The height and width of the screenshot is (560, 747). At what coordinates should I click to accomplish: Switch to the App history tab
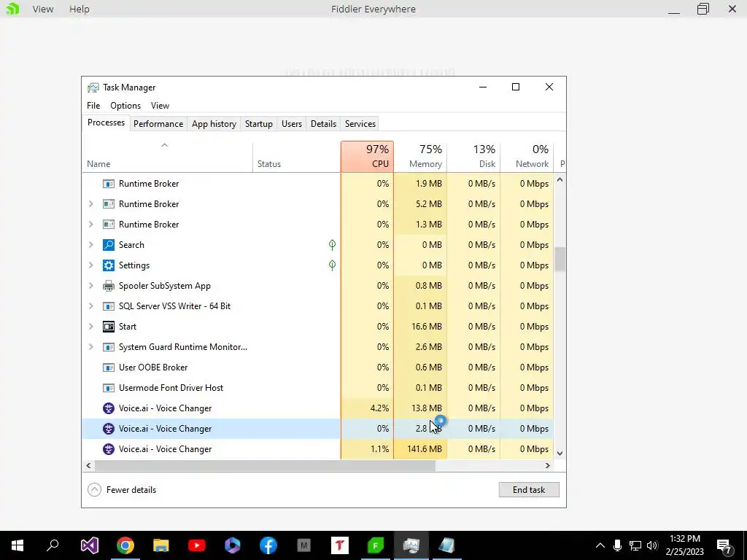(214, 124)
